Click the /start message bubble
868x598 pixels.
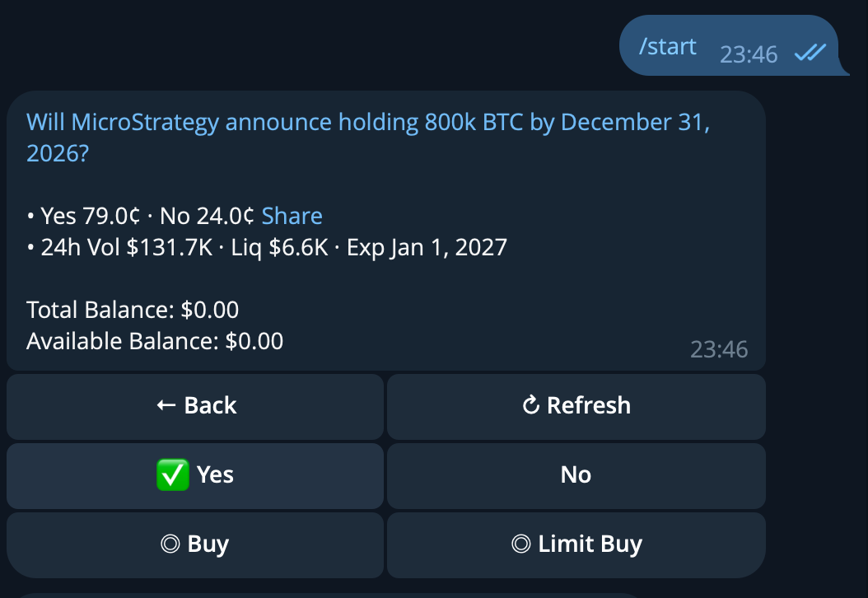pos(668,46)
